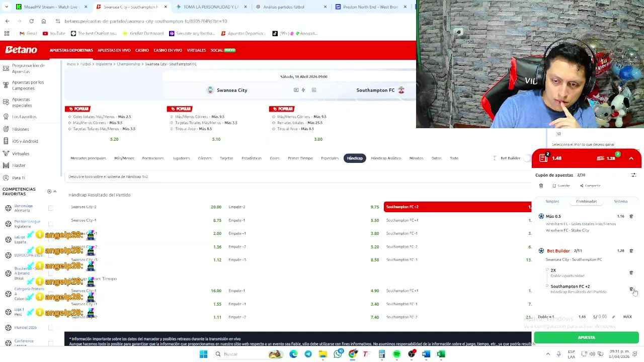Open Apuestas en Vivo menu
The height and width of the screenshot is (362, 644).
click(114, 50)
